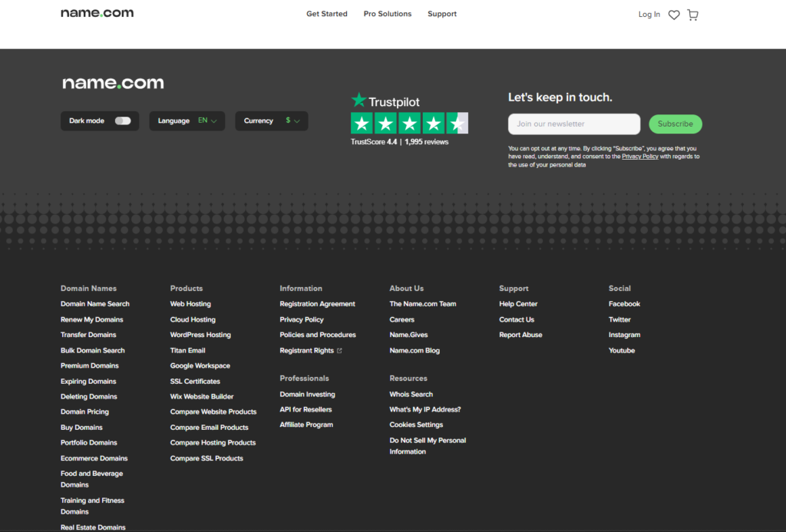Viewport: 786px width, 532px height.
Task: Open Careers link
Action: click(402, 319)
